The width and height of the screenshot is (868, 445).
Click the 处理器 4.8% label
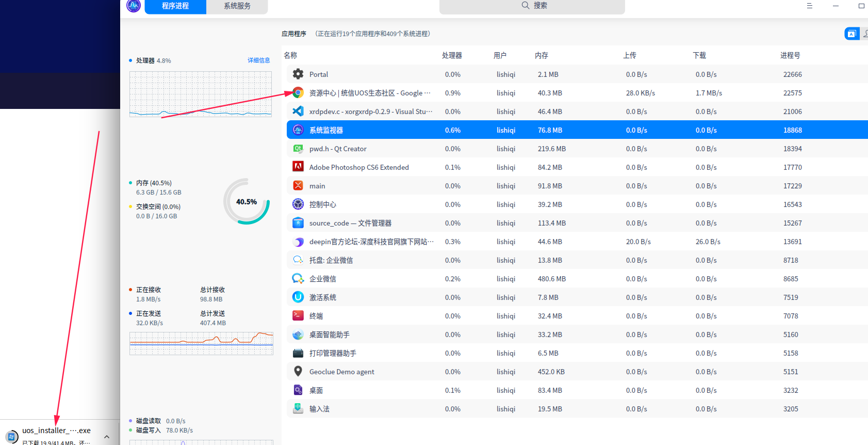pyautogui.click(x=153, y=60)
